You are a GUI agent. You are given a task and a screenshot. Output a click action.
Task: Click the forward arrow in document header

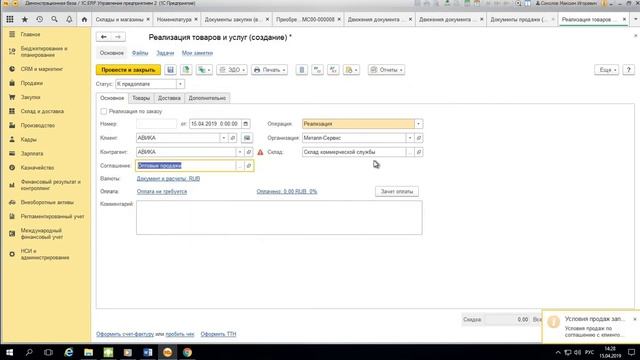coord(118,37)
